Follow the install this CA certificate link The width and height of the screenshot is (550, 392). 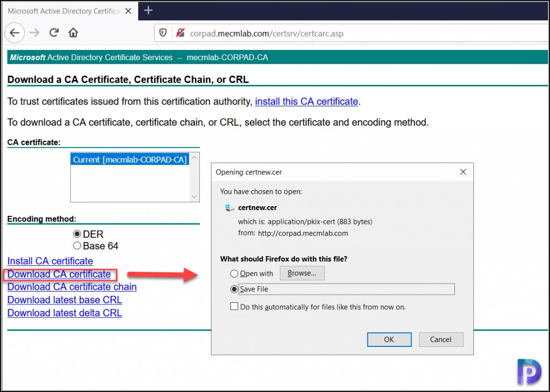[307, 101]
